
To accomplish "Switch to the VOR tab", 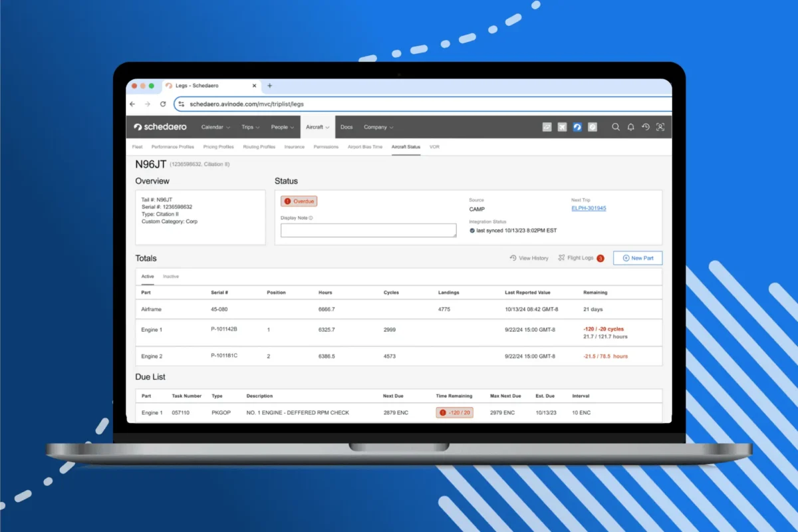I will coord(434,147).
